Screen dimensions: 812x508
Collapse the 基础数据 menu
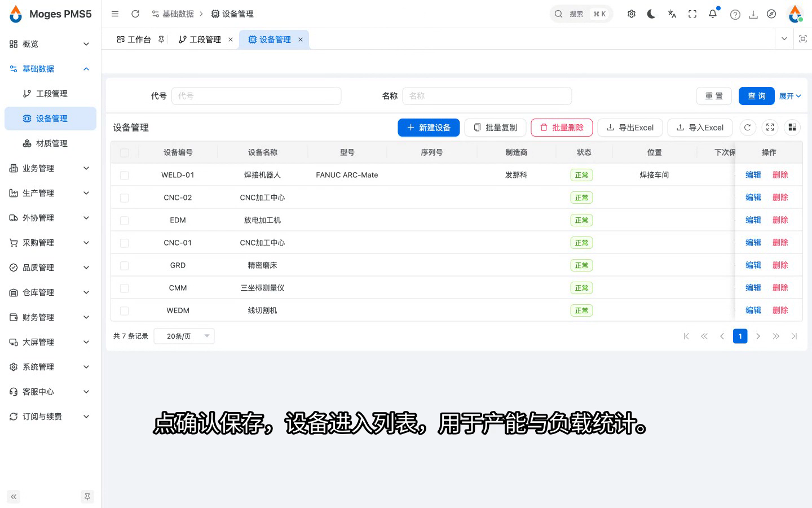tap(49, 69)
